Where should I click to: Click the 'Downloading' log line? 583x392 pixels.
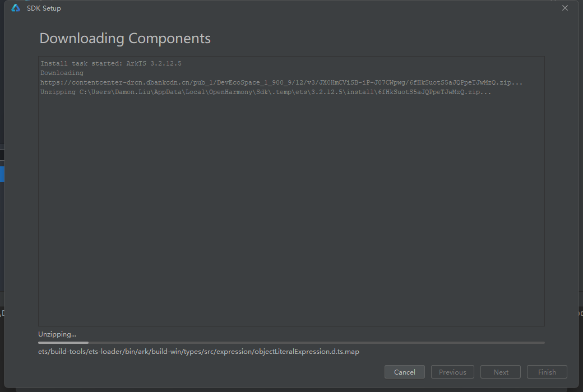coord(62,73)
